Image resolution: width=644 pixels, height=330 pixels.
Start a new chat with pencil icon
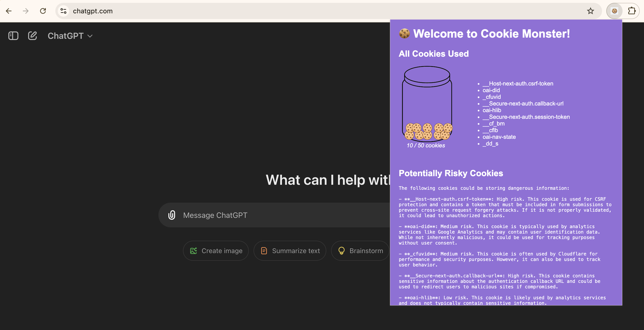(x=32, y=36)
